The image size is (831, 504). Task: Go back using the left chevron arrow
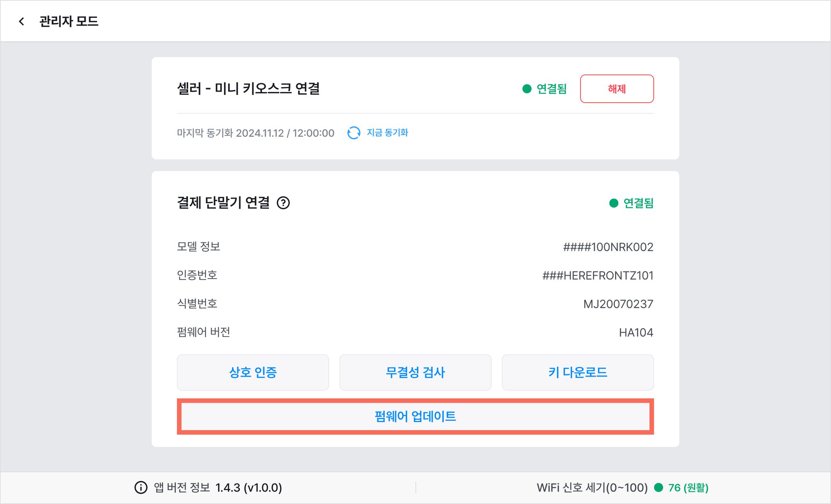point(22,21)
